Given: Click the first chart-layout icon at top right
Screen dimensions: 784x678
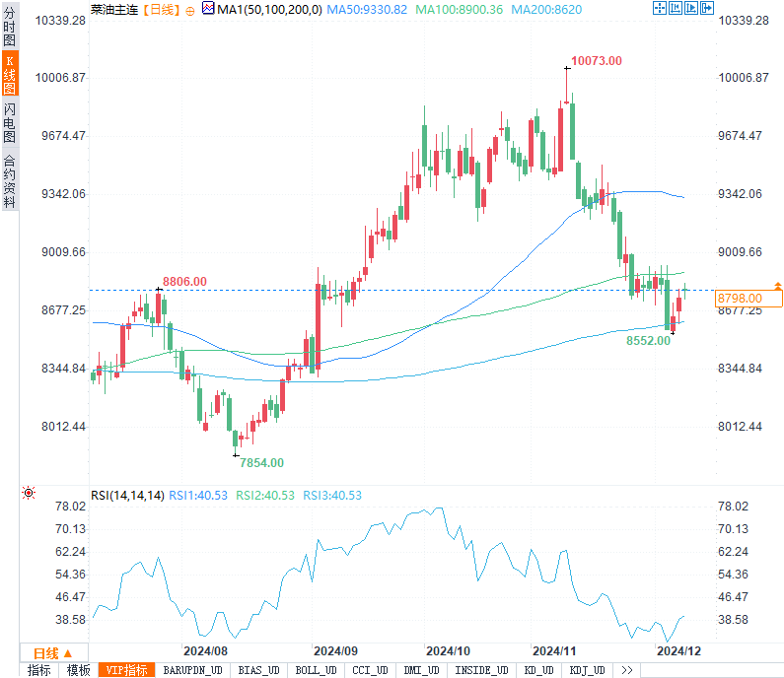Looking at the screenshot, I should point(659,9).
